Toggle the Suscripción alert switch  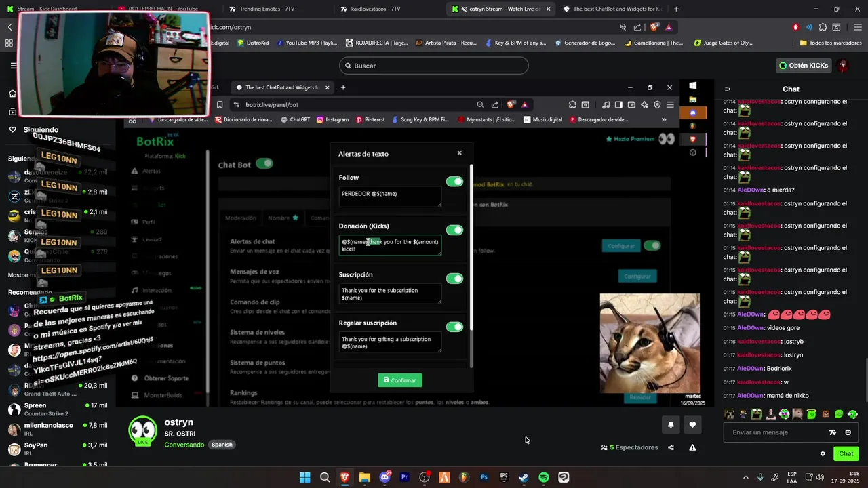tap(454, 279)
